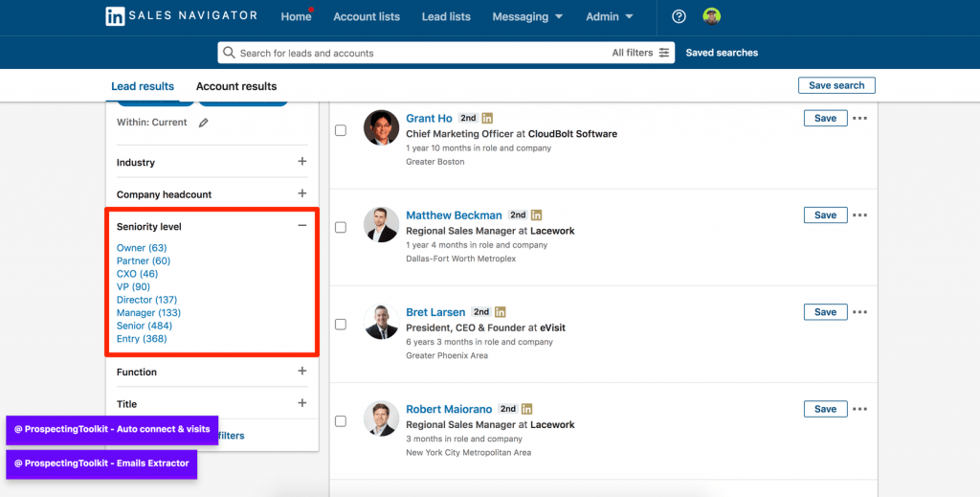Filter by Owner (63) seniority
This screenshot has height=497, width=980.
point(142,248)
